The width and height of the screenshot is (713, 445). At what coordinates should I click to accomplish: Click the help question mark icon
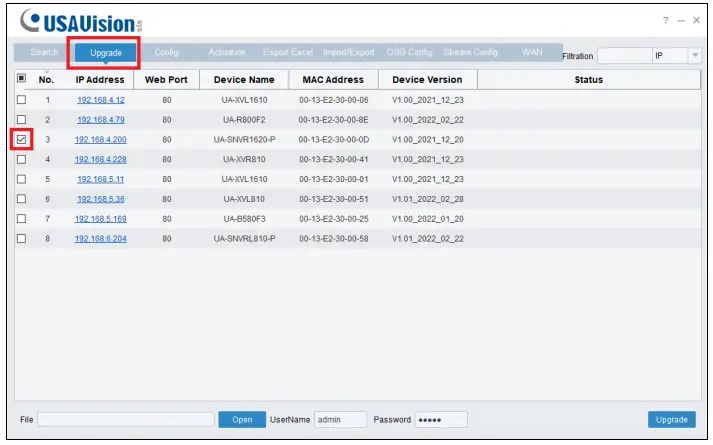click(665, 21)
